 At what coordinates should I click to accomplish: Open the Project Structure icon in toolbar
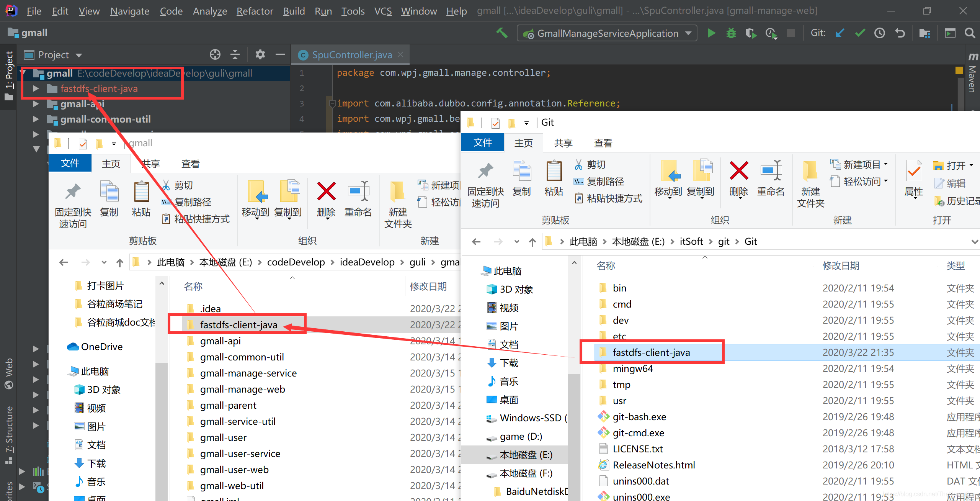(x=925, y=33)
